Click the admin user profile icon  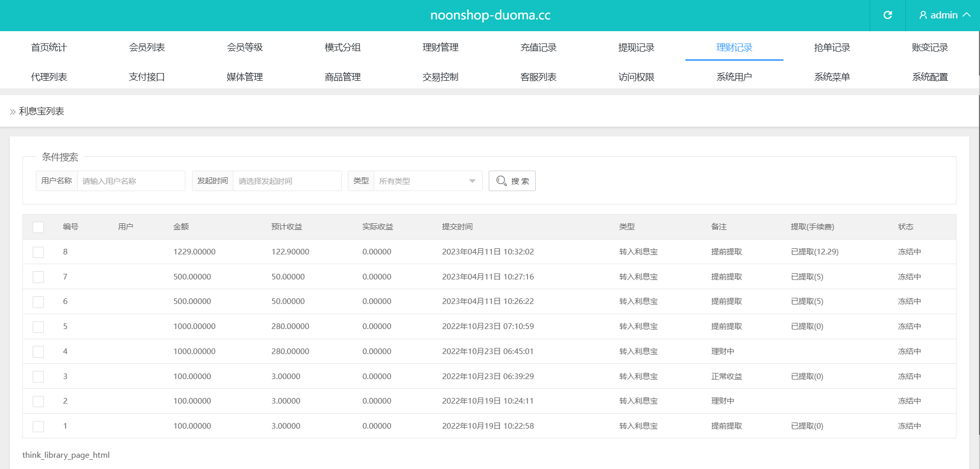point(923,15)
